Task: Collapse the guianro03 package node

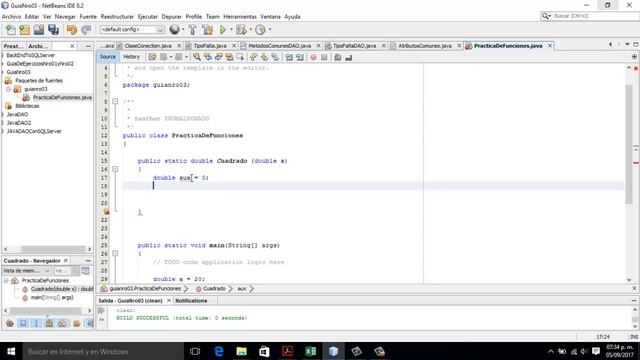Action: [8, 89]
